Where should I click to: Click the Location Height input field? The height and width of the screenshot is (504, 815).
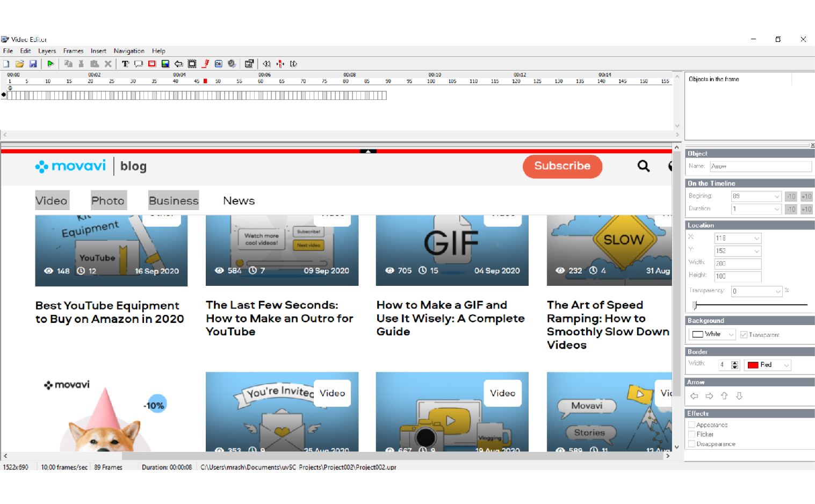click(738, 277)
